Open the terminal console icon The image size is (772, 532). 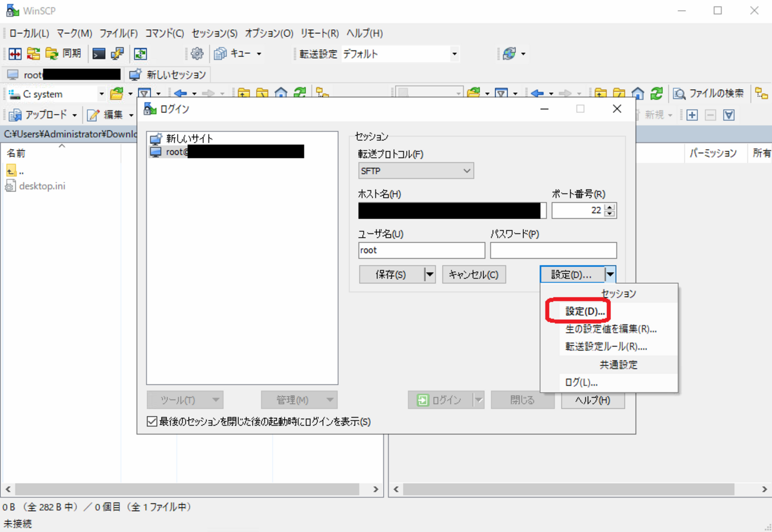99,54
